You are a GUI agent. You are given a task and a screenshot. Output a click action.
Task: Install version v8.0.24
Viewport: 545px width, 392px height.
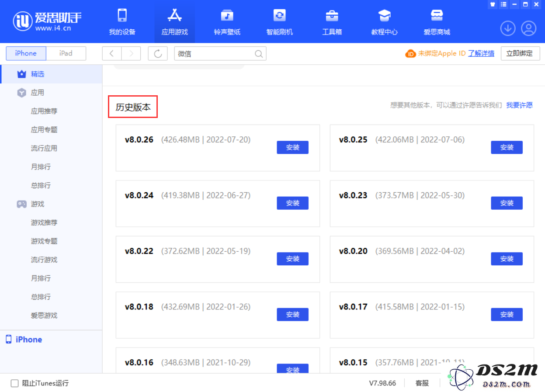coord(293,203)
